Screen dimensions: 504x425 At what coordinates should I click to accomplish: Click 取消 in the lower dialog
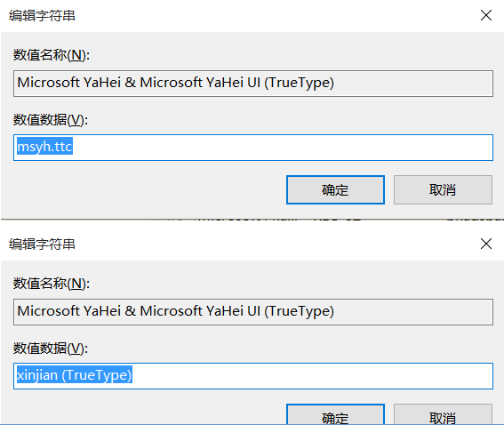pos(443,414)
